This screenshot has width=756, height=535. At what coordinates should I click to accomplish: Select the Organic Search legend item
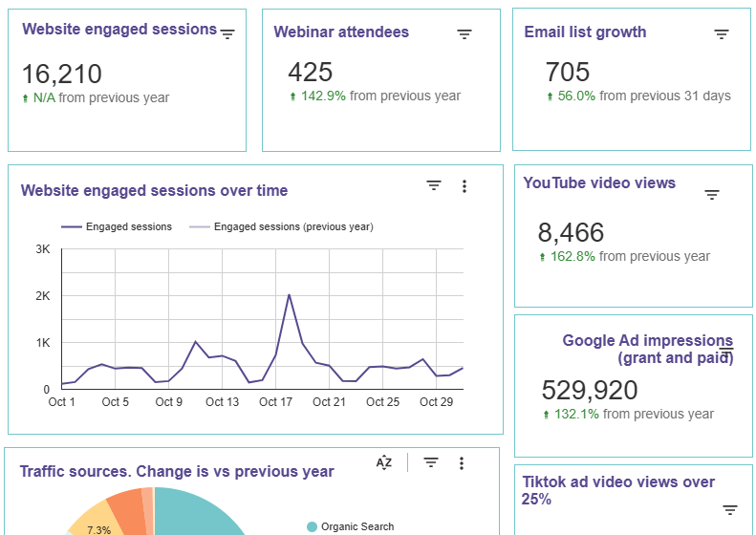tap(351, 526)
